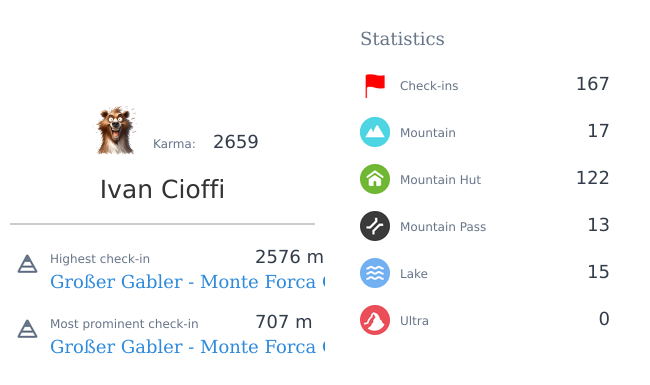Click the red Check-ins flag icon

point(375,85)
